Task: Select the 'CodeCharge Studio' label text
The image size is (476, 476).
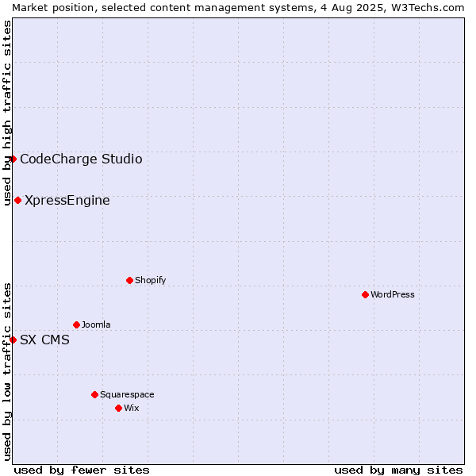Action: pos(81,159)
